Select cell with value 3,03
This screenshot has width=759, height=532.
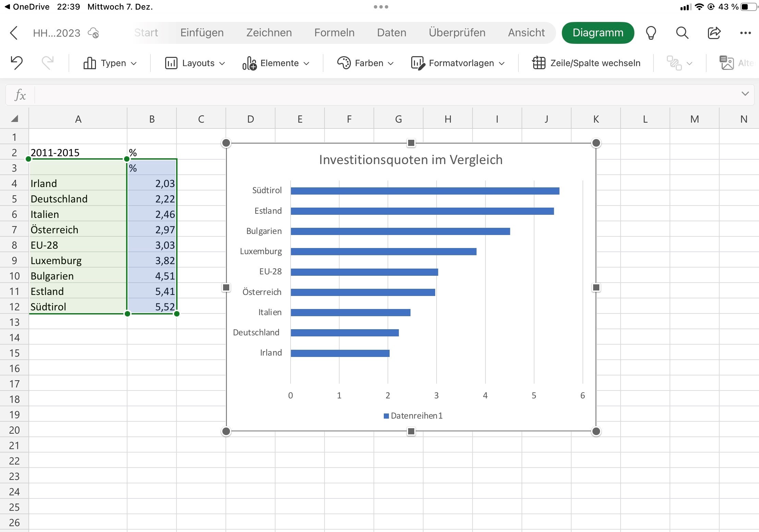pos(152,245)
